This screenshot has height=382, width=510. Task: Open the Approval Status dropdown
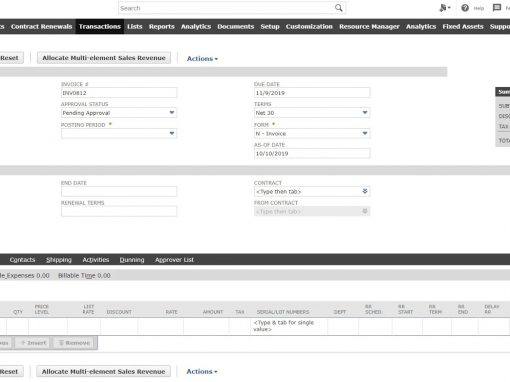pos(119,113)
